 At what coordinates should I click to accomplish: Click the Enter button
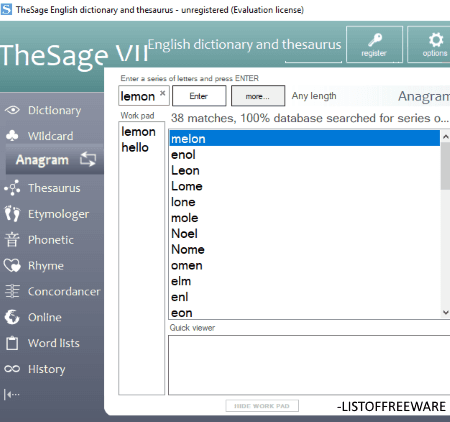(x=199, y=96)
